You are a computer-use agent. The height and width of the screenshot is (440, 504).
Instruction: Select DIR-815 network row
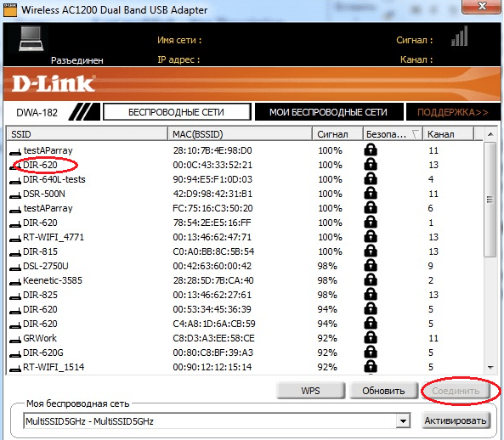244,251
